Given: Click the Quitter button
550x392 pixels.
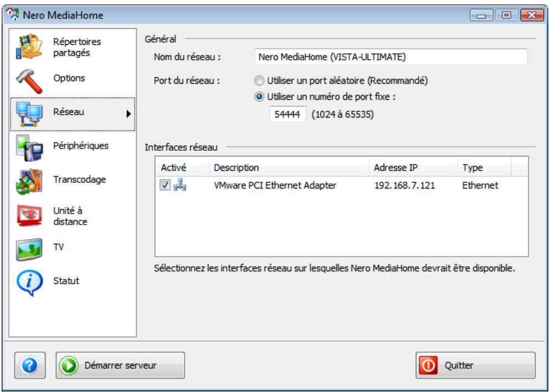Looking at the screenshot, I should 476,365.
